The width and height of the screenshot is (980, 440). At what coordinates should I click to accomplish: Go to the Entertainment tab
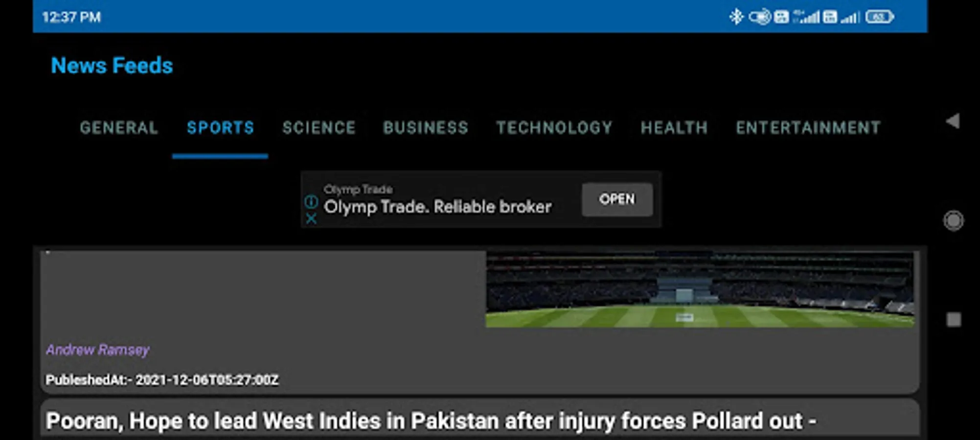[808, 128]
